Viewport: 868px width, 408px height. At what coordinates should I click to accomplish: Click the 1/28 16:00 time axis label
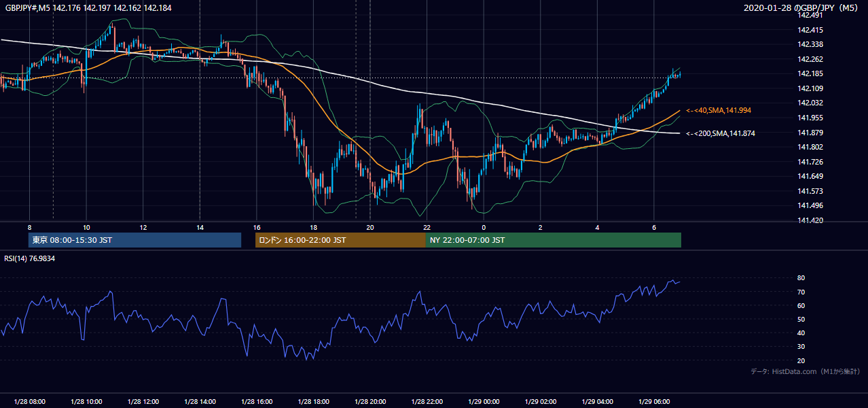(257, 401)
